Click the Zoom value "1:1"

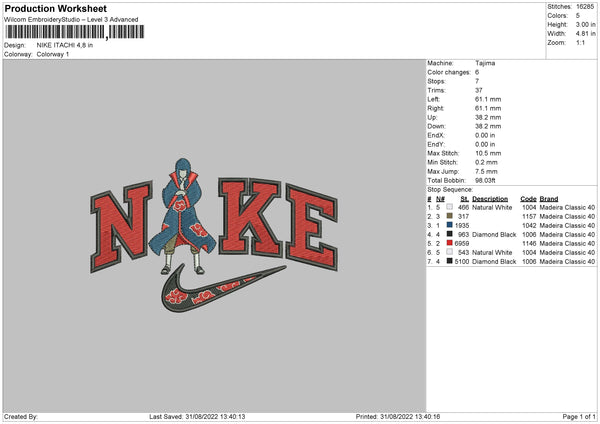coord(580,42)
